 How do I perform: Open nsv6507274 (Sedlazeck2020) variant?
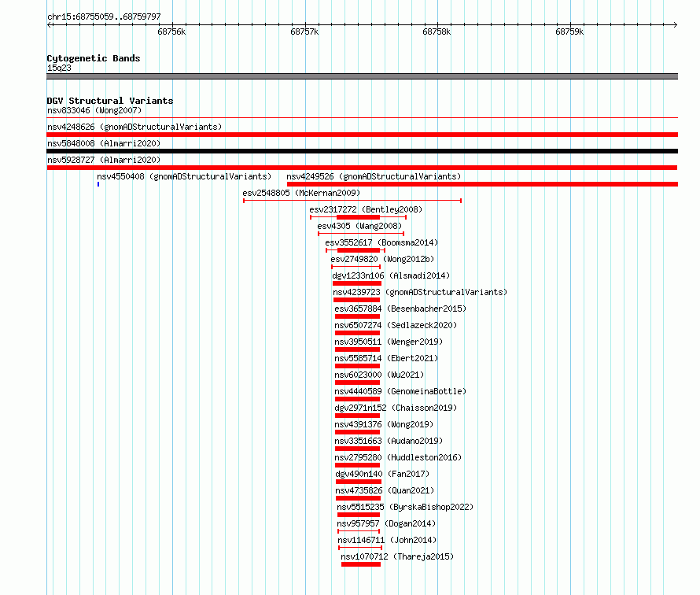396,325
